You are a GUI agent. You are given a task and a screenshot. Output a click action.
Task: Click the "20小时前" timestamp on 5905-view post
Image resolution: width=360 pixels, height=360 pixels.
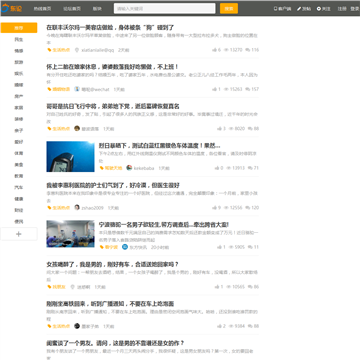pos(160,247)
